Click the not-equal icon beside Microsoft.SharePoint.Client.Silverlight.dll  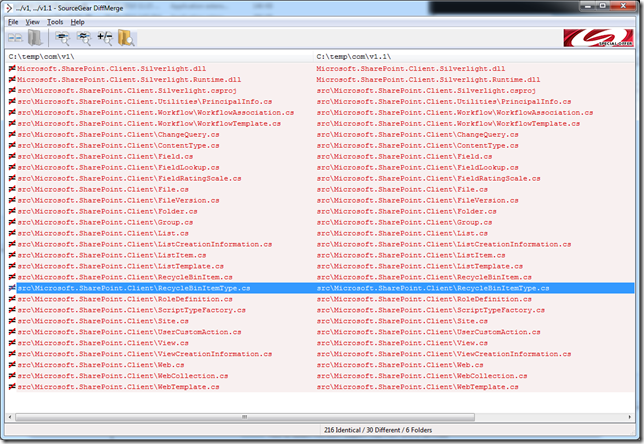pos(12,68)
